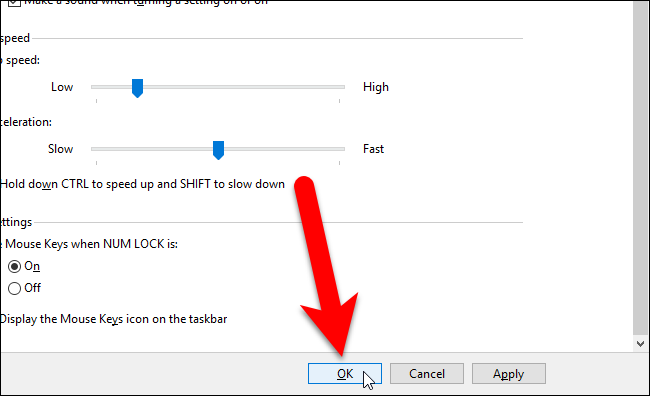Image resolution: width=650 pixels, height=396 pixels.
Task: Click the Mouse Keys when NUM LOCK label
Action: pos(89,244)
